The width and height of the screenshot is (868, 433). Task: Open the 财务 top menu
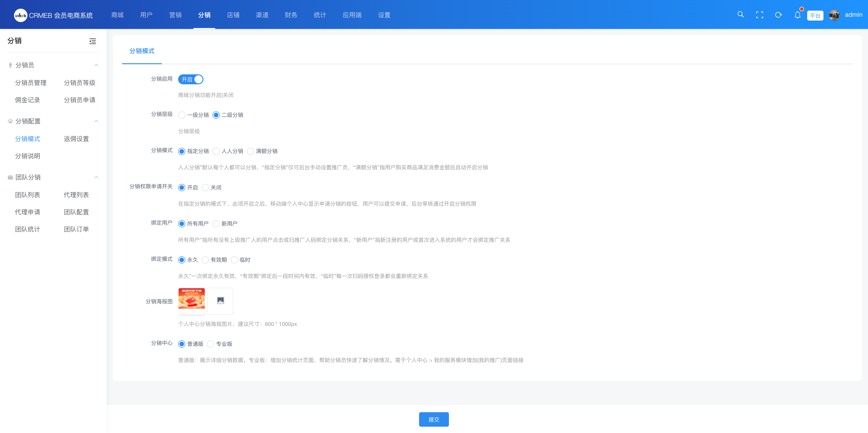[291, 15]
